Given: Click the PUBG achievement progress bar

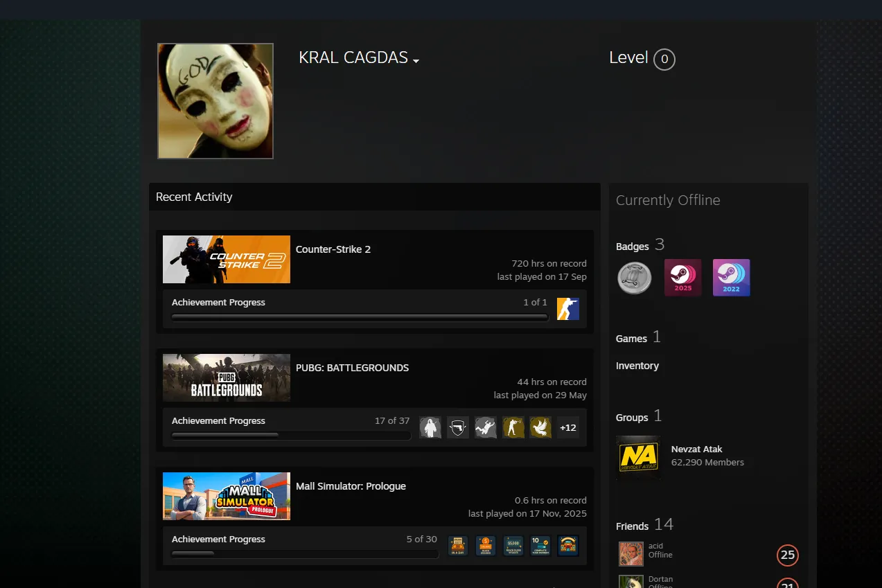Looking at the screenshot, I should click(291, 436).
